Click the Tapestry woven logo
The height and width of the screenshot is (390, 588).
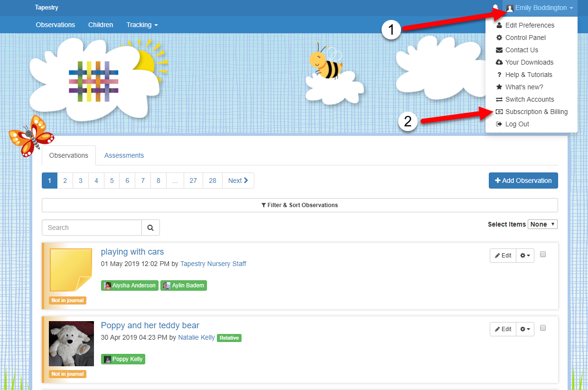93,81
